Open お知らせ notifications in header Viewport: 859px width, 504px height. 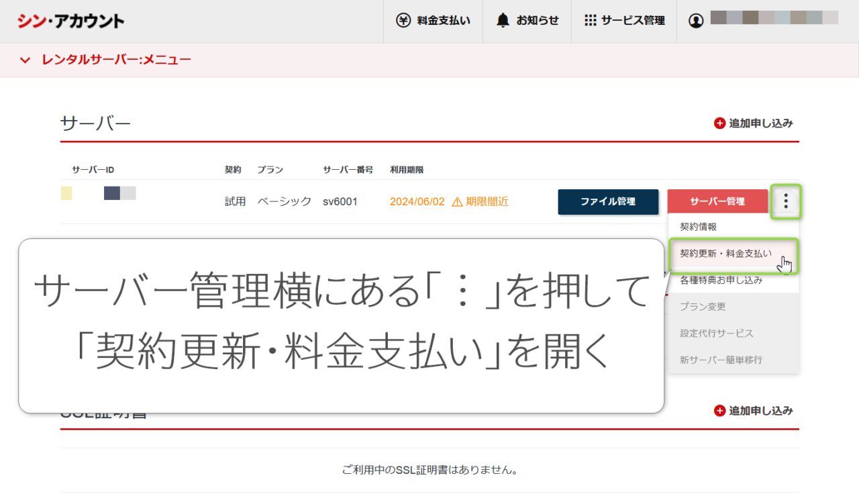[x=527, y=21]
